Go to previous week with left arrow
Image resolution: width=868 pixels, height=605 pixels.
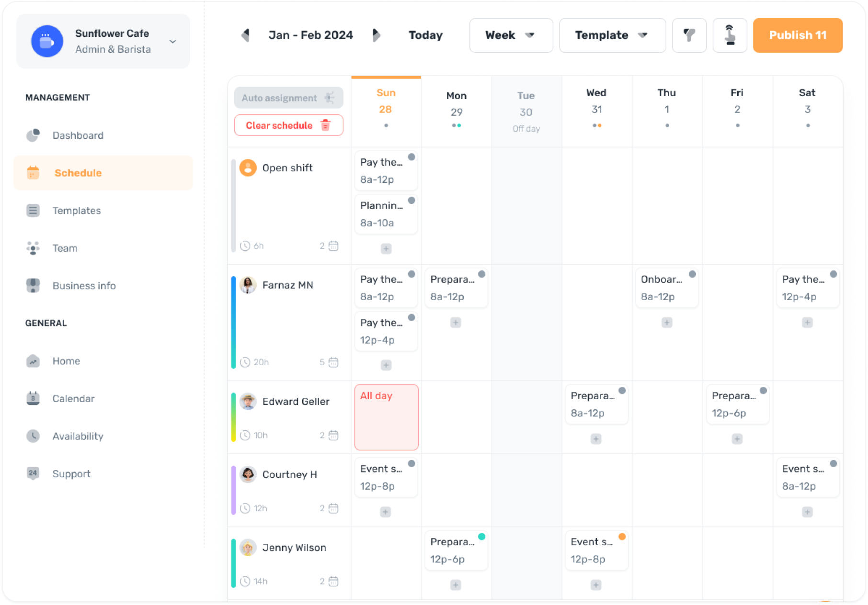click(x=245, y=35)
